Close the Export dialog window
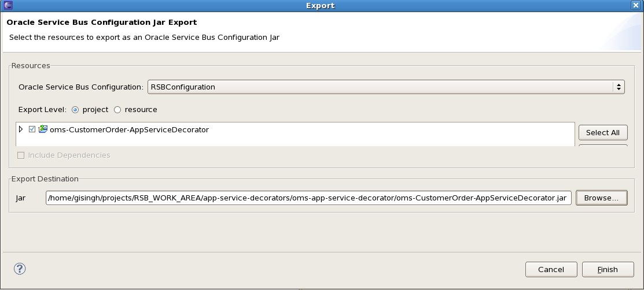This screenshot has width=644, height=290. (635, 5)
